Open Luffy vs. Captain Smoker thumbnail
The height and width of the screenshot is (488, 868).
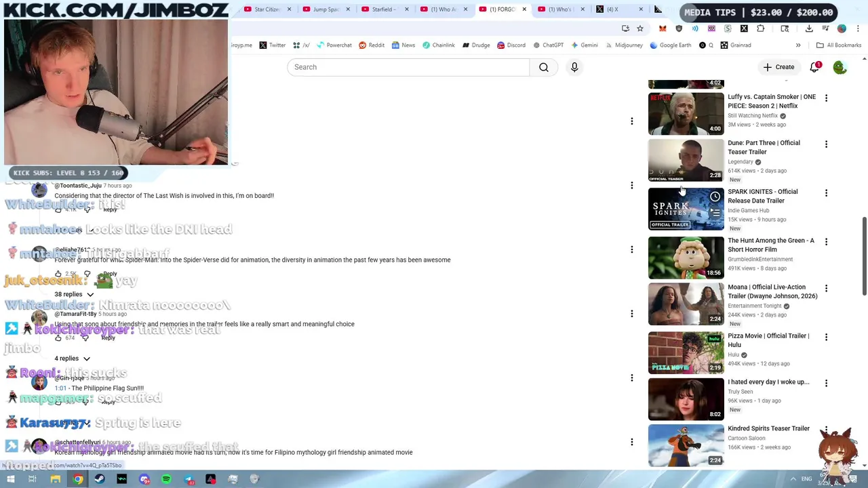coord(686,114)
